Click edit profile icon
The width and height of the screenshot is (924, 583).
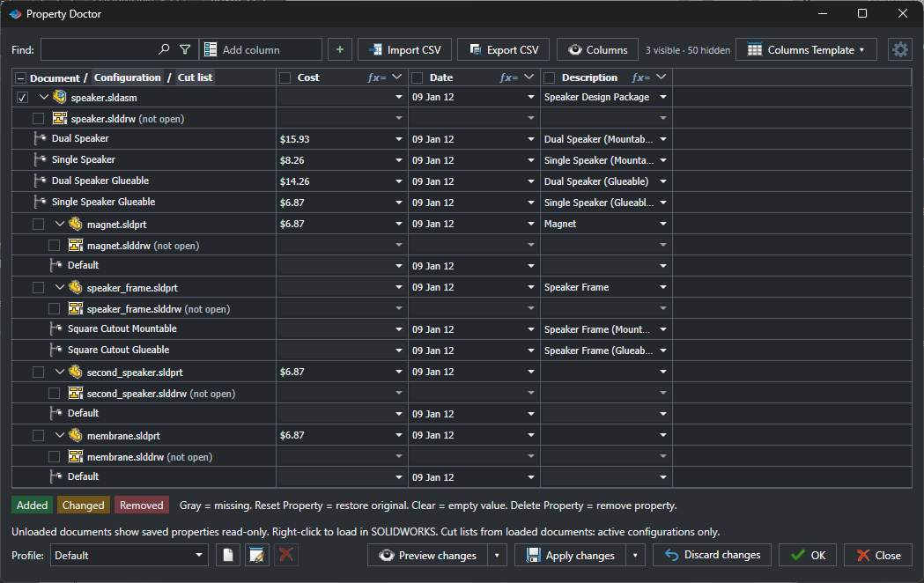(257, 555)
